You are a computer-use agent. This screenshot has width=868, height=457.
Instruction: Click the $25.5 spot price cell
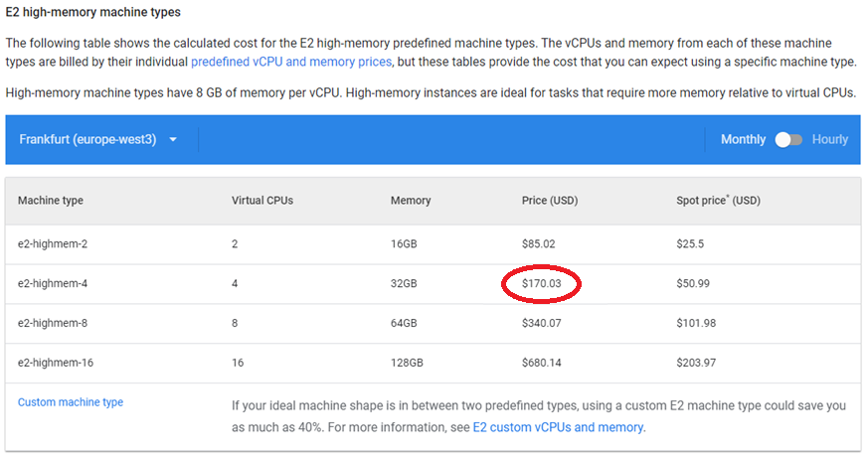(x=690, y=243)
